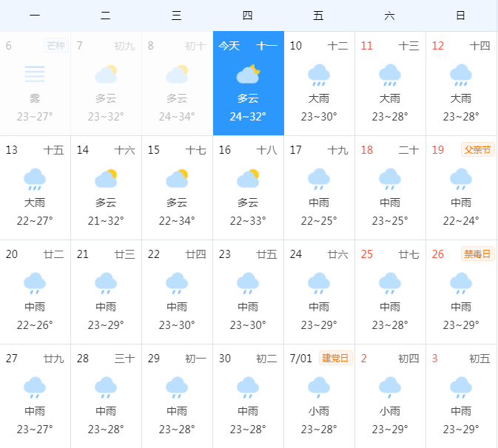The image size is (498, 448).
Task: Click temperature 23~30° on day 10
Action: (x=319, y=117)
